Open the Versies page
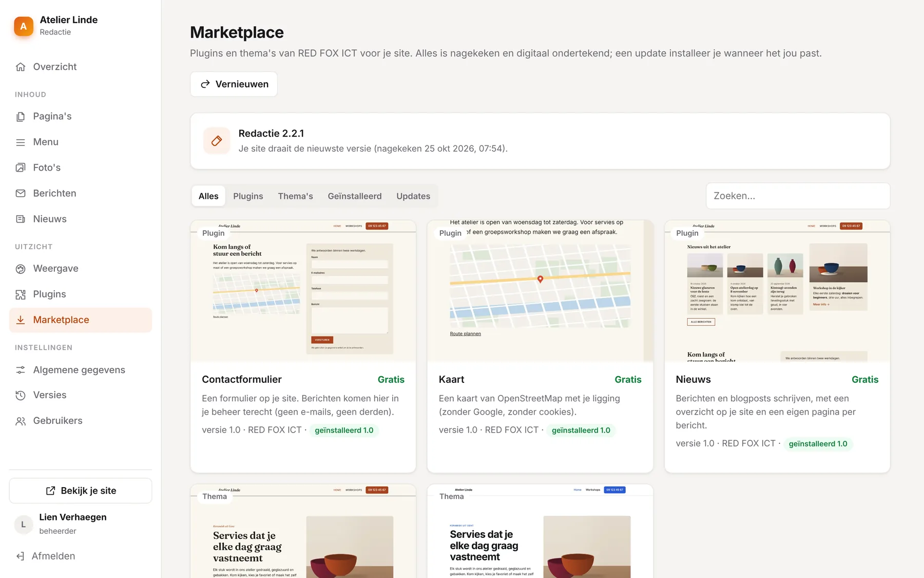The image size is (924, 578). [81, 395]
